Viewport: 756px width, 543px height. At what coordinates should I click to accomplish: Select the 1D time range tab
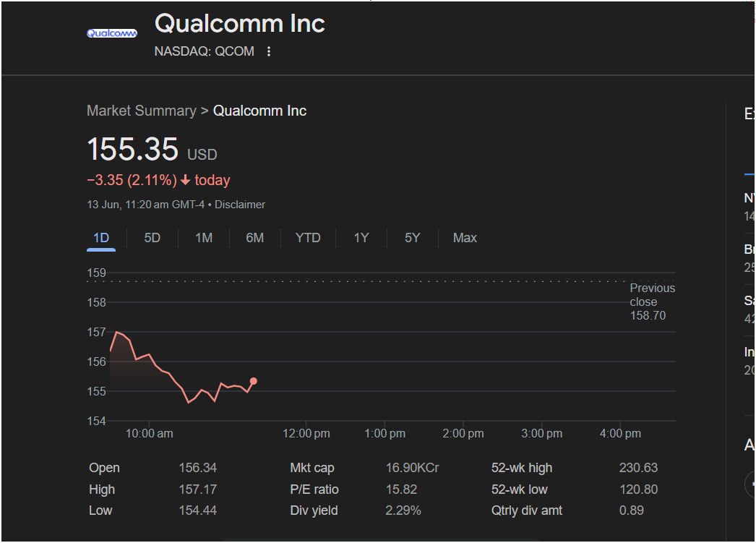click(101, 238)
